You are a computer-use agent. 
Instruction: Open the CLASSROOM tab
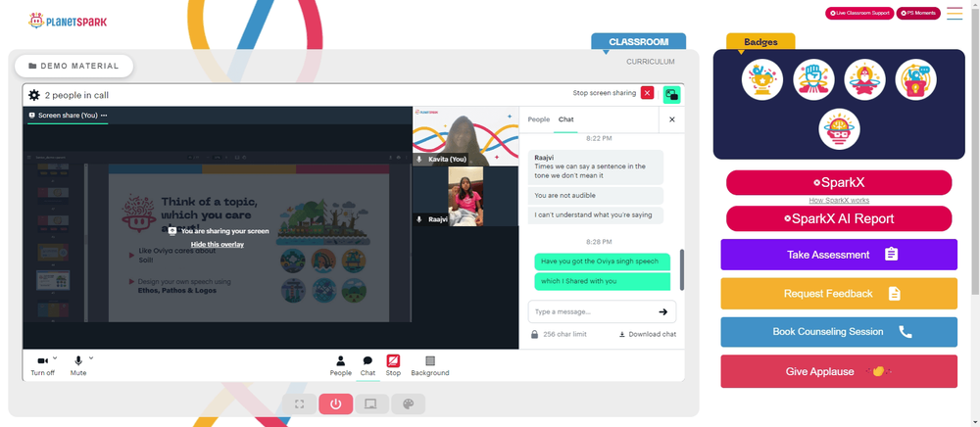[x=639, y=42]
